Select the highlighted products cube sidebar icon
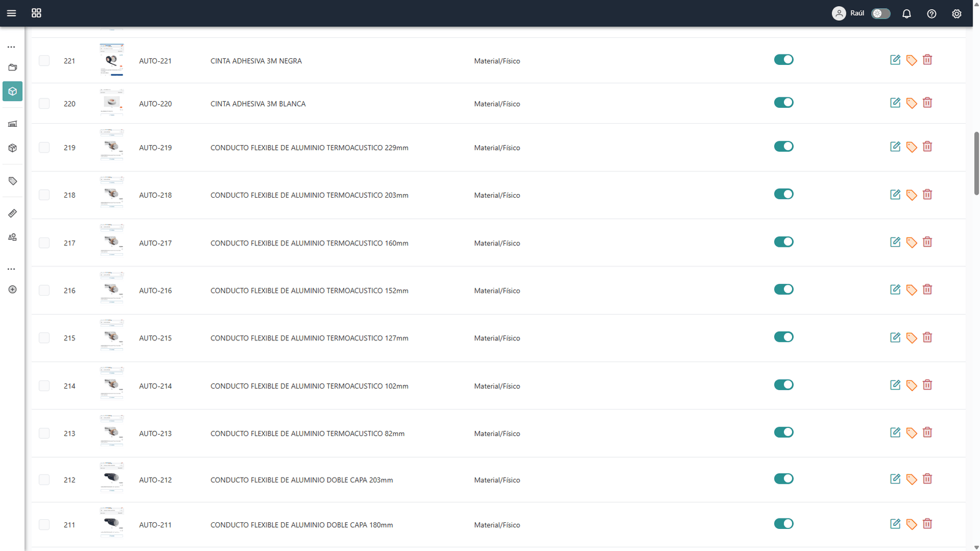Image resolution: width=980 pixels, height=551 pixels. [x=12, y=91]
